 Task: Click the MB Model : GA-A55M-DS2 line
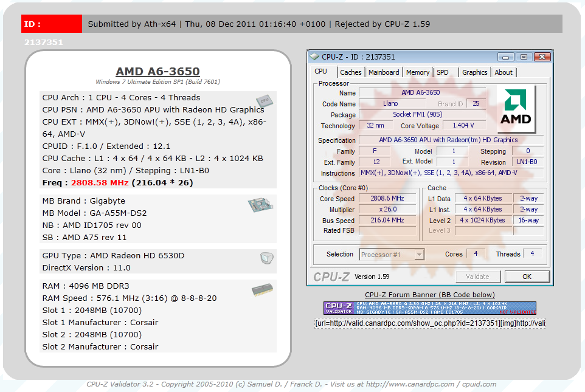pos(94,213)
